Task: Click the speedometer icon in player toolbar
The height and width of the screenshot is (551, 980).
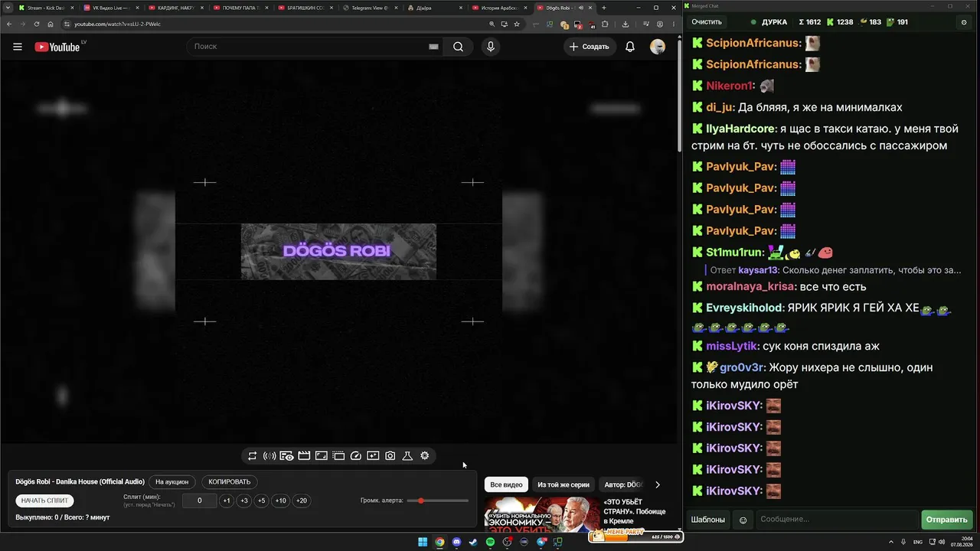Action: 355,456
